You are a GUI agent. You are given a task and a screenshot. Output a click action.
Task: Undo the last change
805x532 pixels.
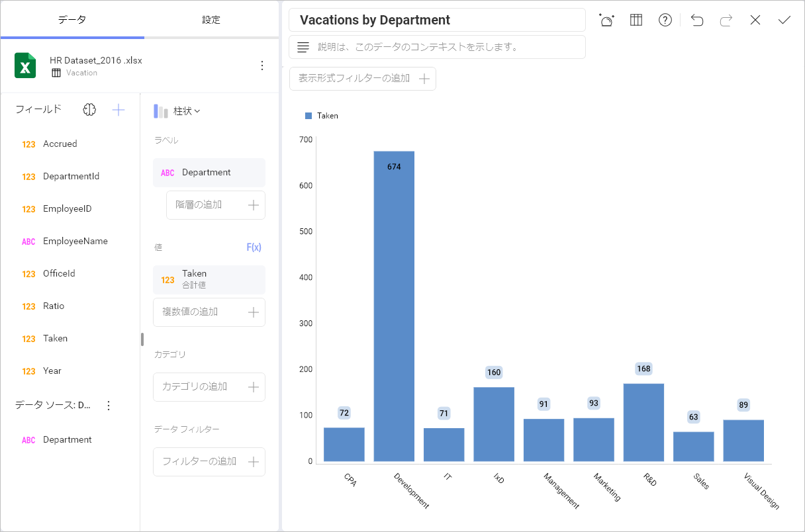click(x=697, y=20)
